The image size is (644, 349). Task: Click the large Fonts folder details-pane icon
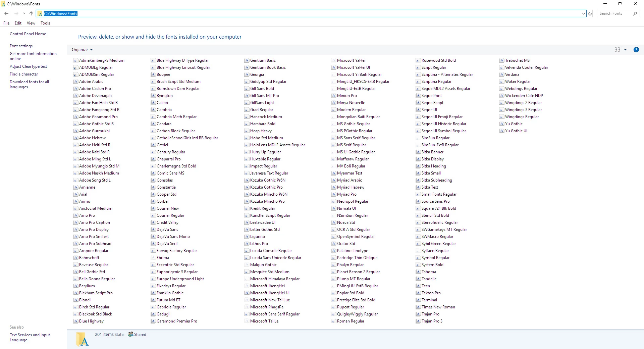(82, 339)
